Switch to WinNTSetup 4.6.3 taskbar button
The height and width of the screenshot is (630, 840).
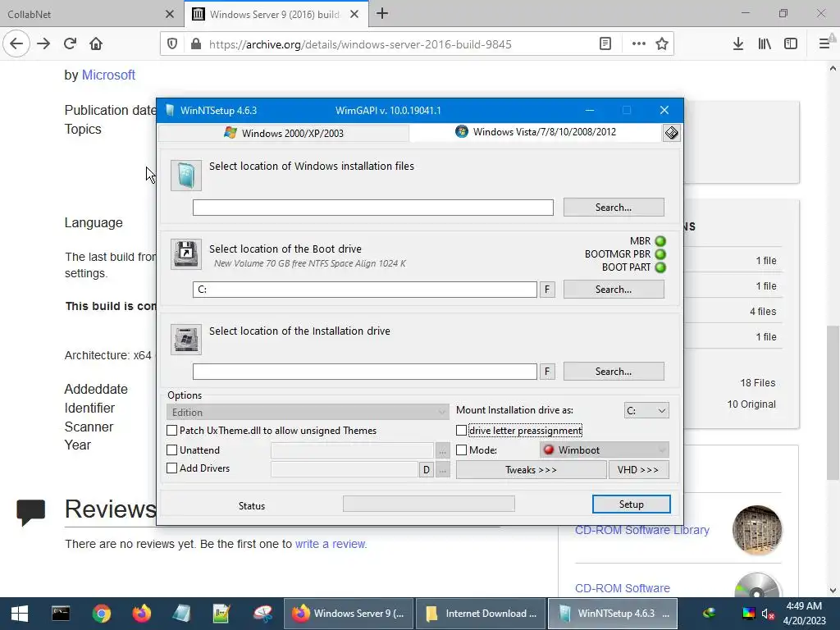tap(613, 614)
